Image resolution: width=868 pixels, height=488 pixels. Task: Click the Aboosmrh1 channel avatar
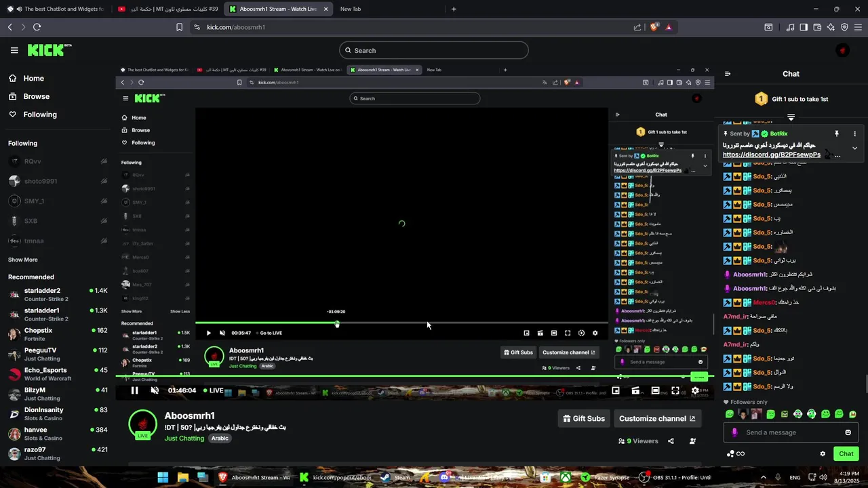pos(142,424)
